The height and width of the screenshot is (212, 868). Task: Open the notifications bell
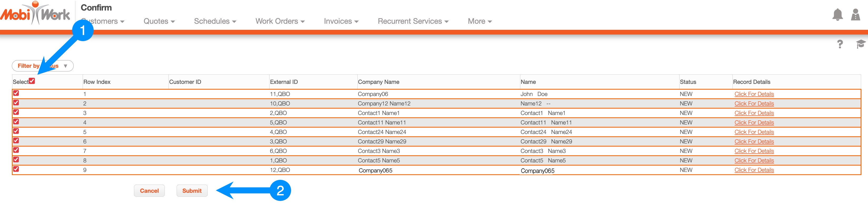837,15
